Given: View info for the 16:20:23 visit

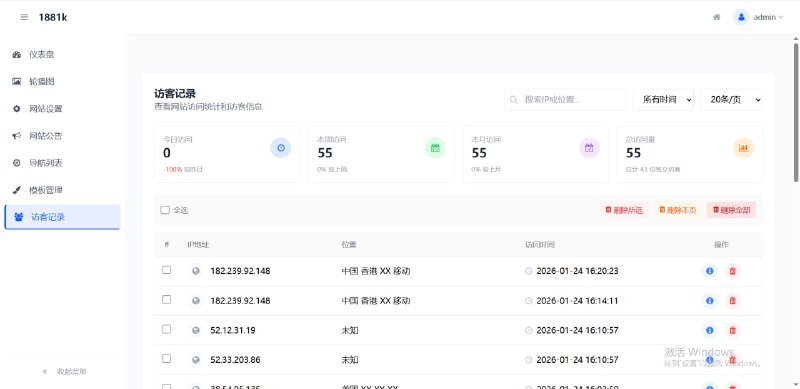Looking at the screenshot, I should [710, 271].
